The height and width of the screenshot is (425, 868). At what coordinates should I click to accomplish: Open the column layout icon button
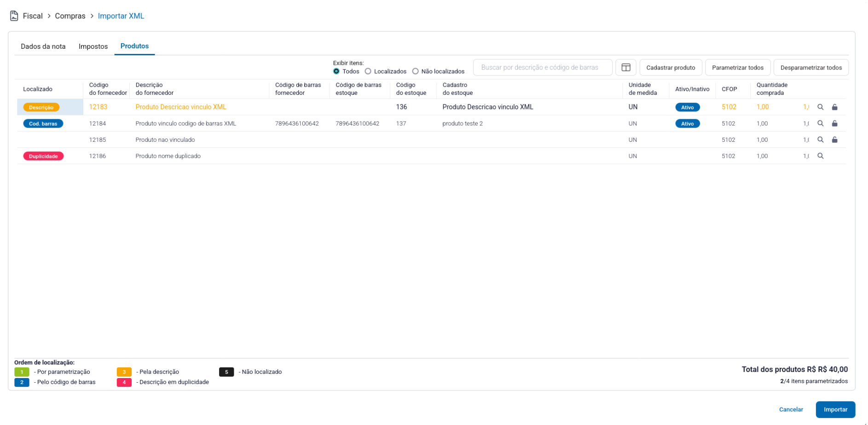pyautogui.click(x=625, y=68)
